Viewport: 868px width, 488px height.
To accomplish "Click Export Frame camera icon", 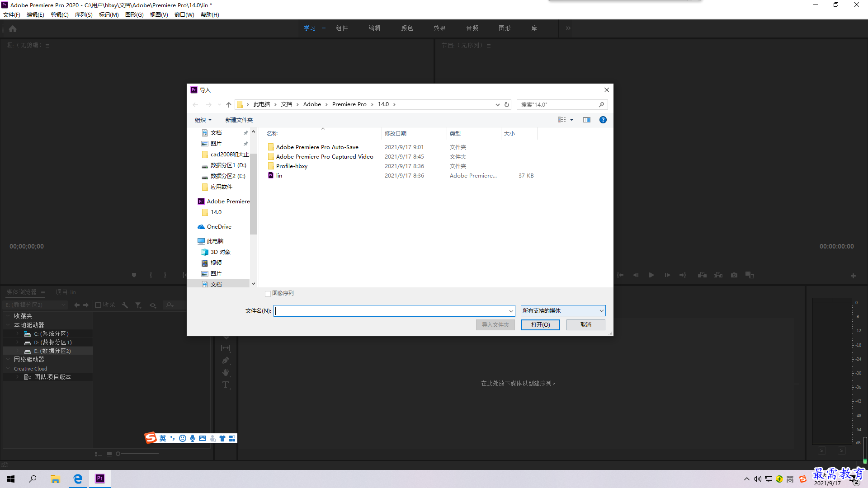I will tap(734, 275).
